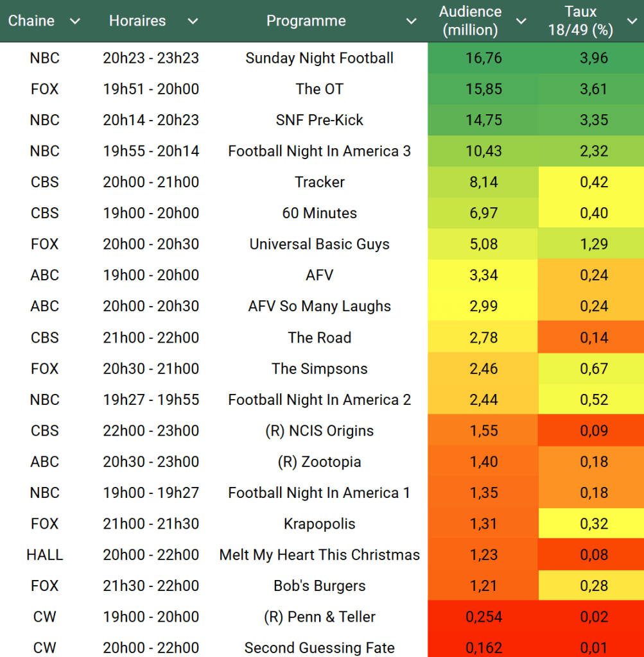644x657 pixels.
Task: Click the HALL channel cell
Action: tap(44, 554)
